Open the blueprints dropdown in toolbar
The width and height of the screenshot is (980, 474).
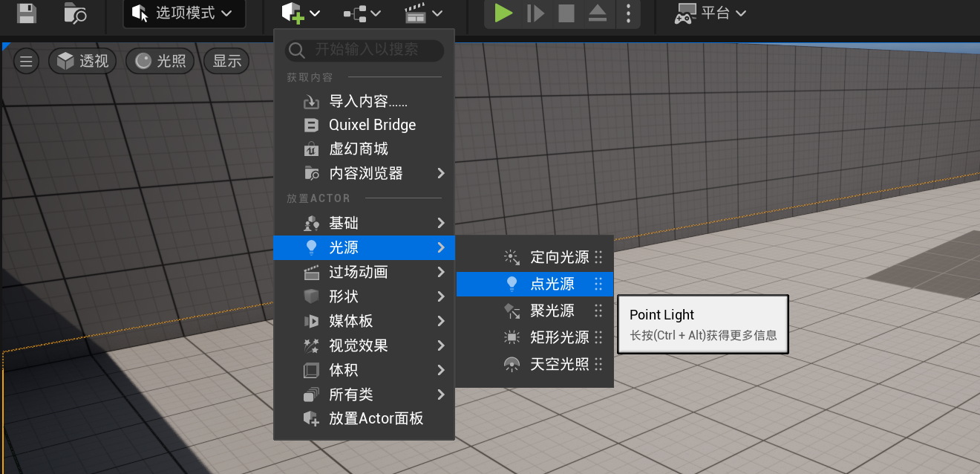click(x=362, y=13)
